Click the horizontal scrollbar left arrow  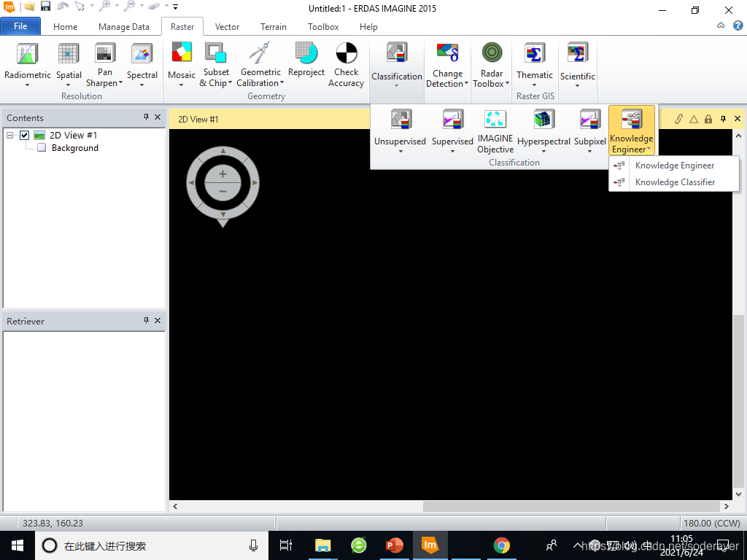coord(175,507)
